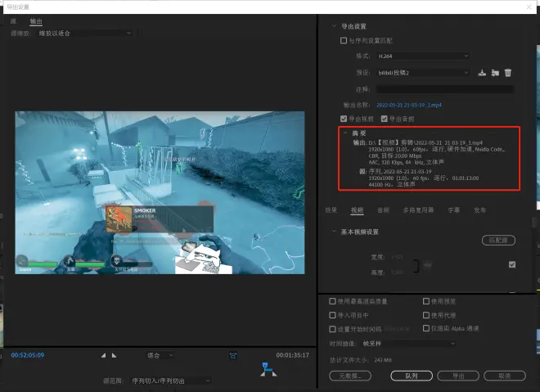Enable 导入项目中 checkbox

[332, 315]
